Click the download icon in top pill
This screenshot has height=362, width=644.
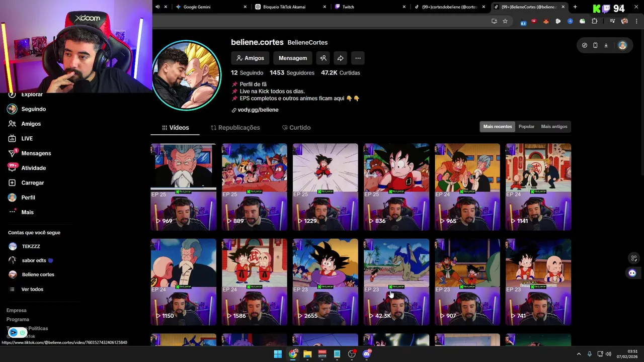(606, 45)
